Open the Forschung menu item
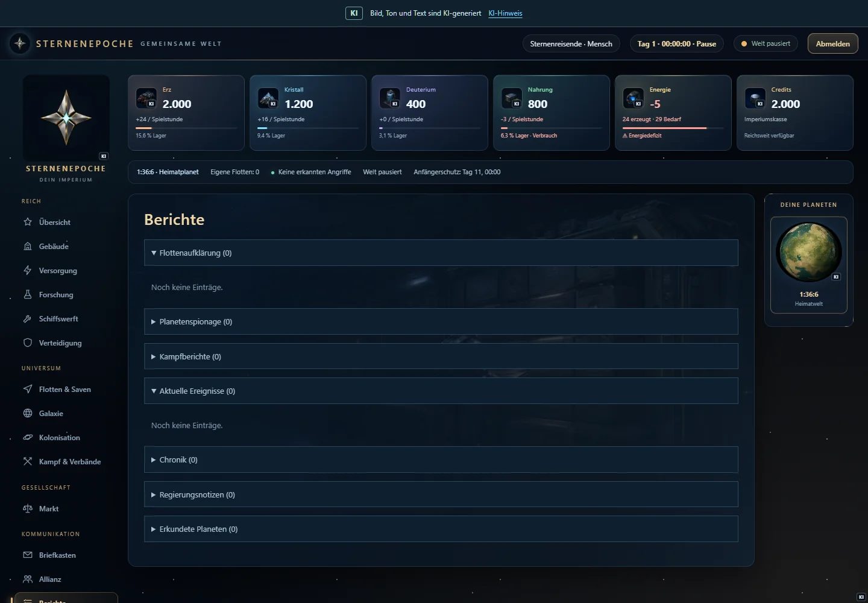 click(x=65, y=294)
